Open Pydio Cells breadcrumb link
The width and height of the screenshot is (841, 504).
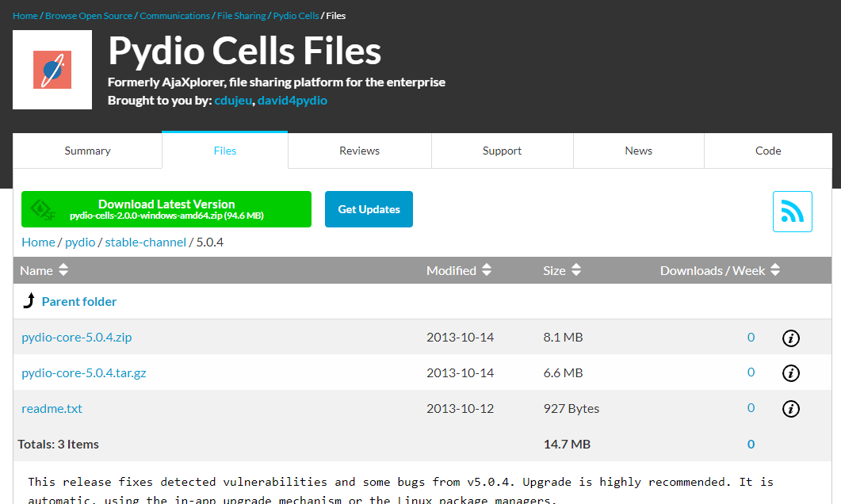point(296,16)
